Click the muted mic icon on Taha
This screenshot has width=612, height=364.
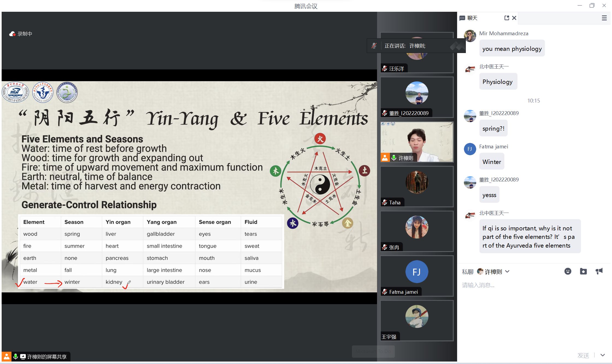[x=385, y=202]
